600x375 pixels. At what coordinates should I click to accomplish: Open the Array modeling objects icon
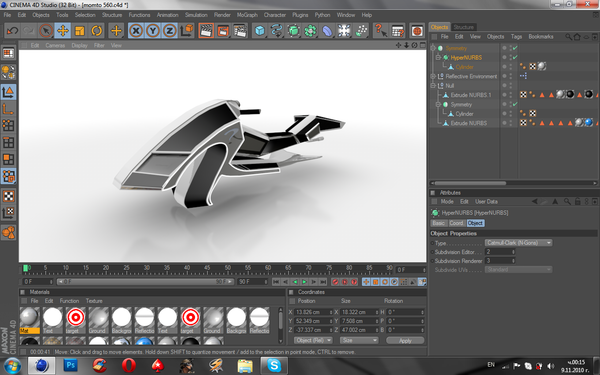click(x=310, y=31)
